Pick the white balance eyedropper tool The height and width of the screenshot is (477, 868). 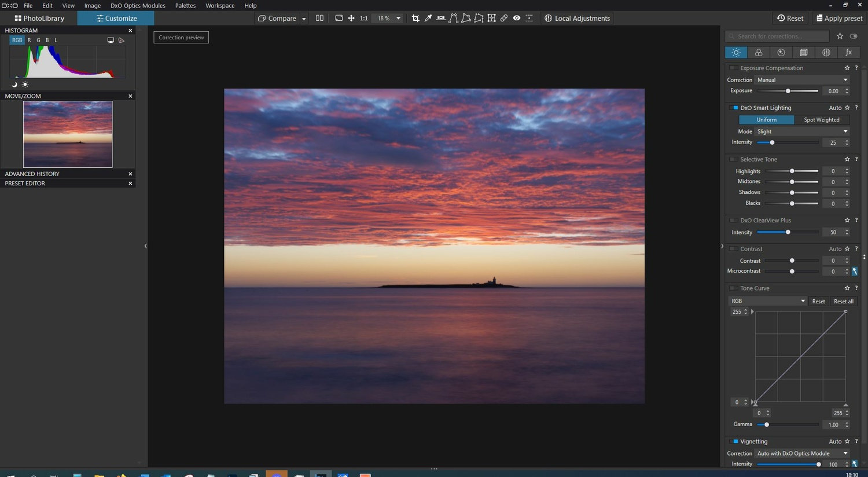(428, 19)
